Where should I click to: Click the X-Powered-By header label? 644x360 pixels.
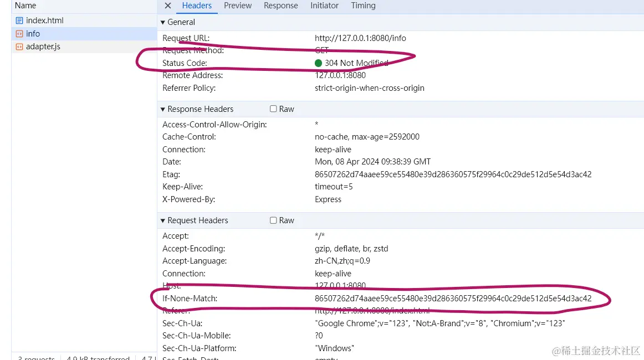(x=188, y=199)
